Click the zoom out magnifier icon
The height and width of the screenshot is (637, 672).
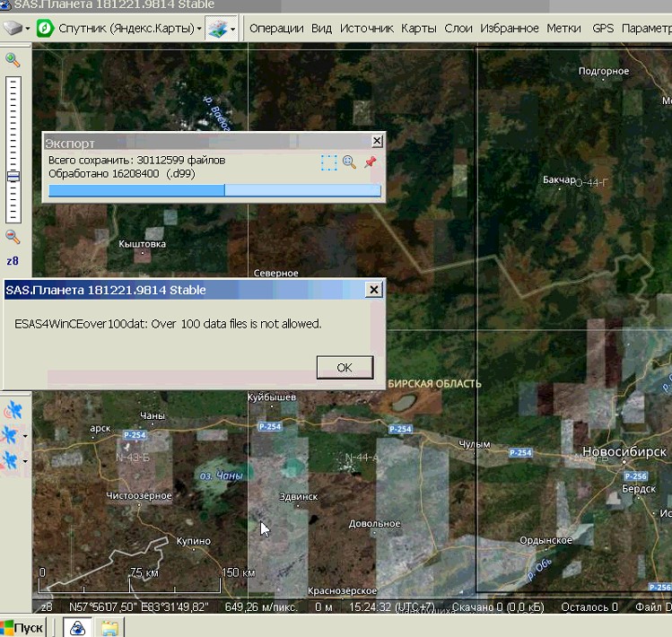click(13, 237)
